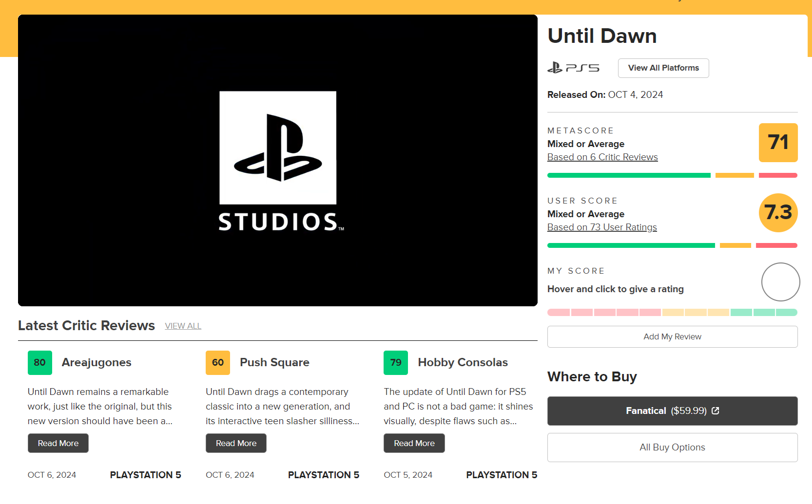Click the empty My Score circle
The image size is (812, 504).
(781, 282)
